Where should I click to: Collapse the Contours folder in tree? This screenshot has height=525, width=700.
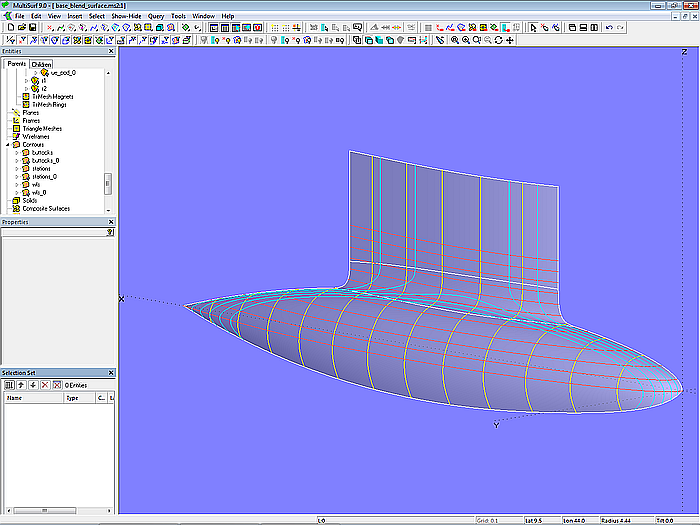[6, 145]
